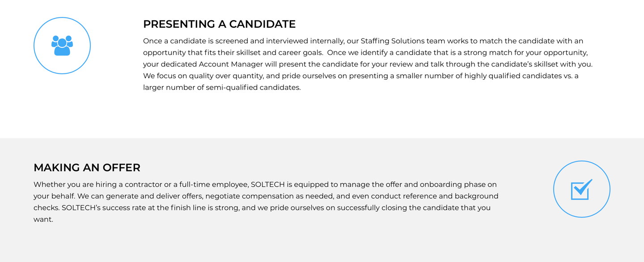644x262 pixels.
Task: Click the group of people icon
Action: coord(62,46)
